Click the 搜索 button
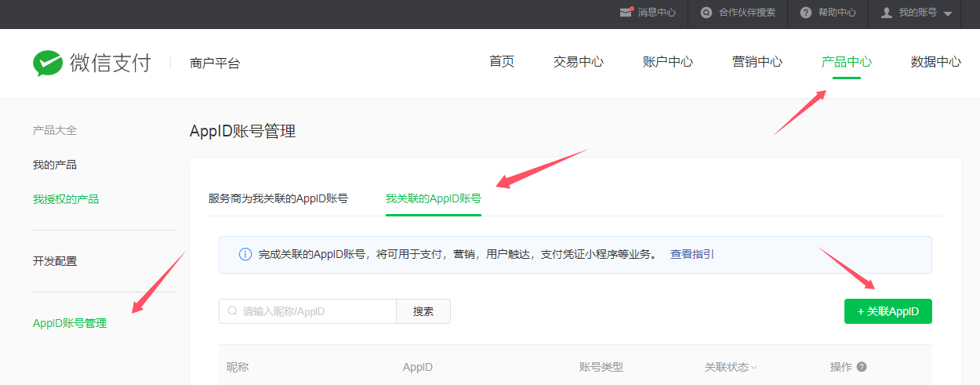Viewport: 980px width, 385px height. pyautogui.click(x=423, y=311)
